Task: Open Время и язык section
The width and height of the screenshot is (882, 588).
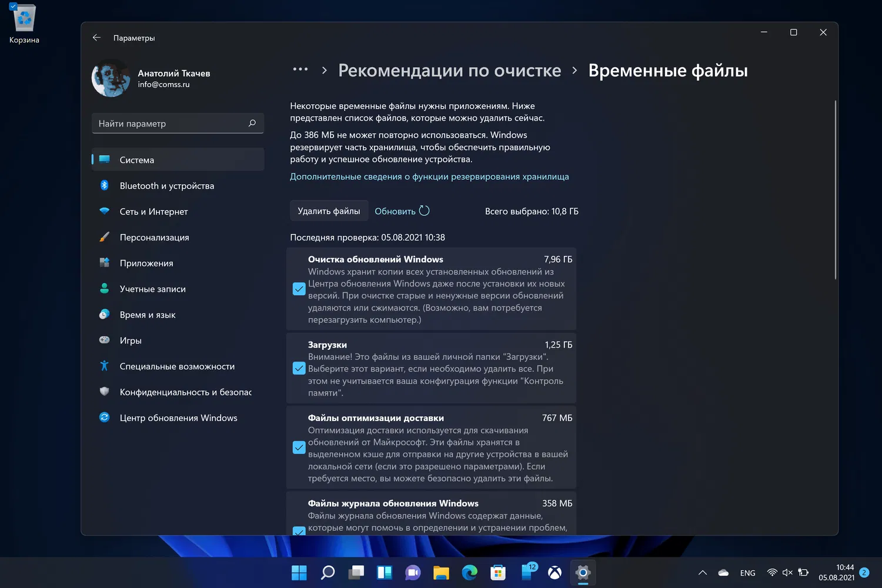Action: (x=178, y=315)
